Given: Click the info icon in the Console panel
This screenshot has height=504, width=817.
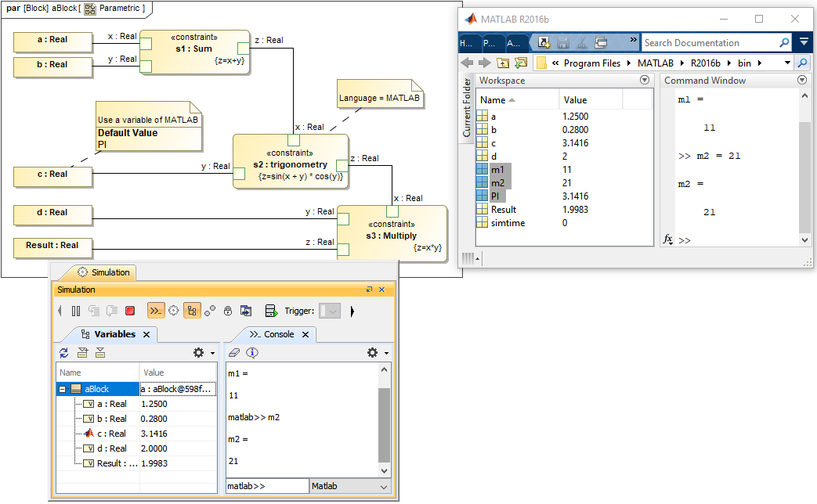Looking at the screenshot, I should [251, 353].
